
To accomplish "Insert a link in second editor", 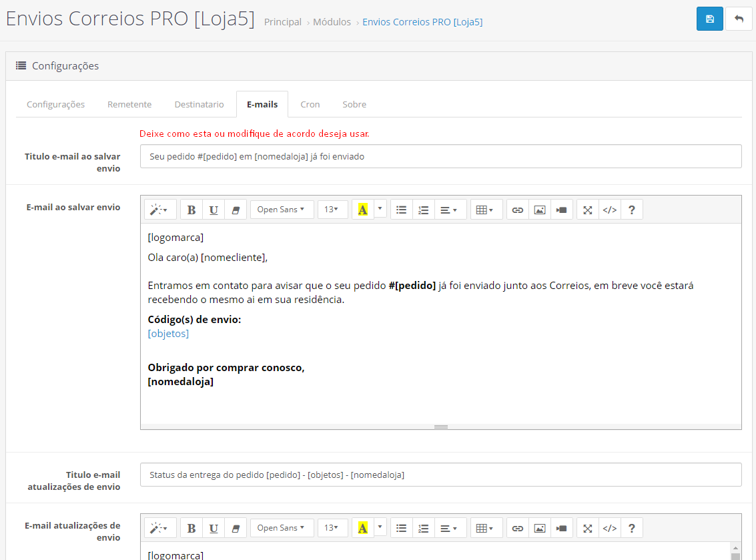I will tap(517, 528).
